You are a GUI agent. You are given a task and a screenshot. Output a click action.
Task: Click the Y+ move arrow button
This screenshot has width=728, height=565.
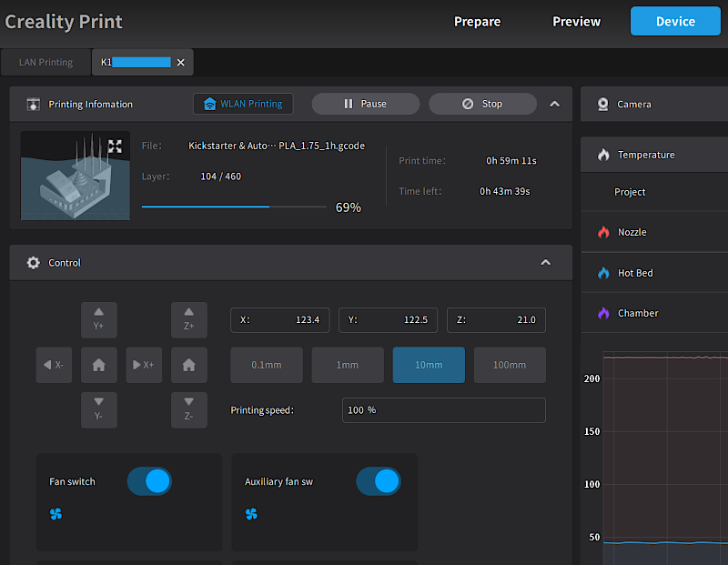99,320
